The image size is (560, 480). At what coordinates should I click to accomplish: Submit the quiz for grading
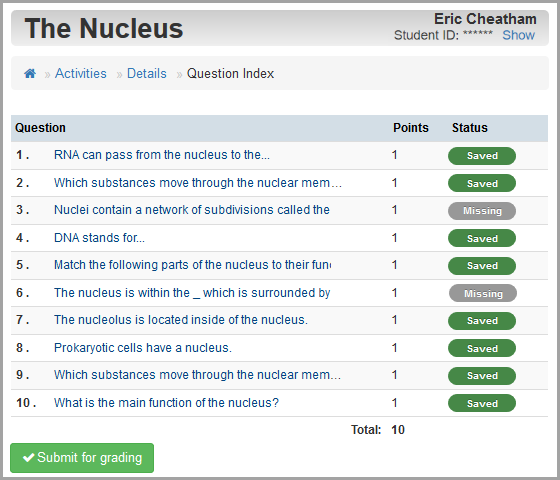[x=82, y=458]
